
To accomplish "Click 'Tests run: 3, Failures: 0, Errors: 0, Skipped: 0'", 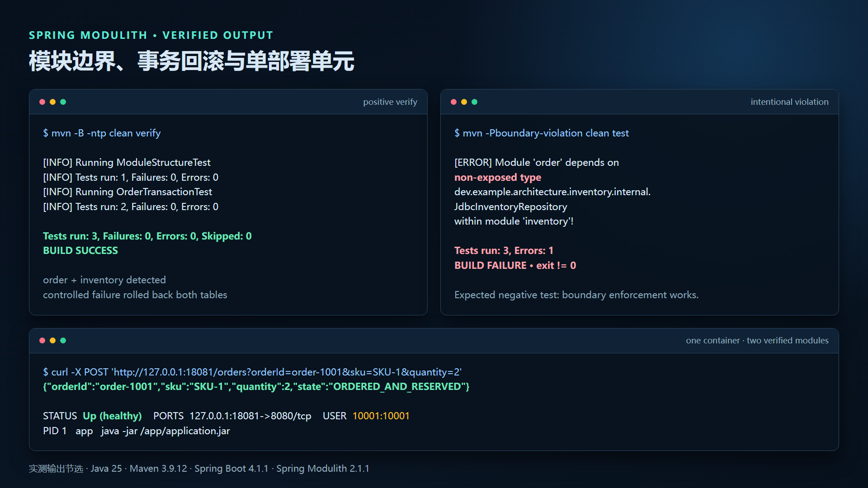I will tap(147, 236).
